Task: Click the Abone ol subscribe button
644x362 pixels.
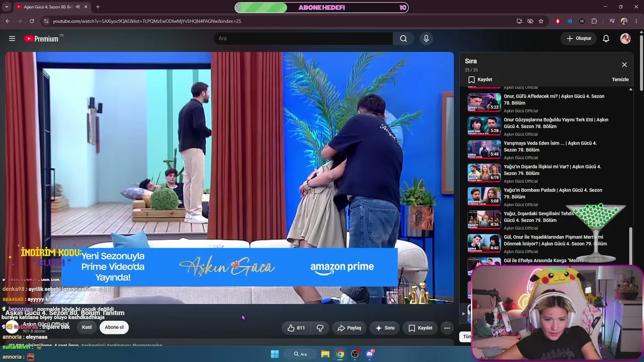Action: [114, 327]
